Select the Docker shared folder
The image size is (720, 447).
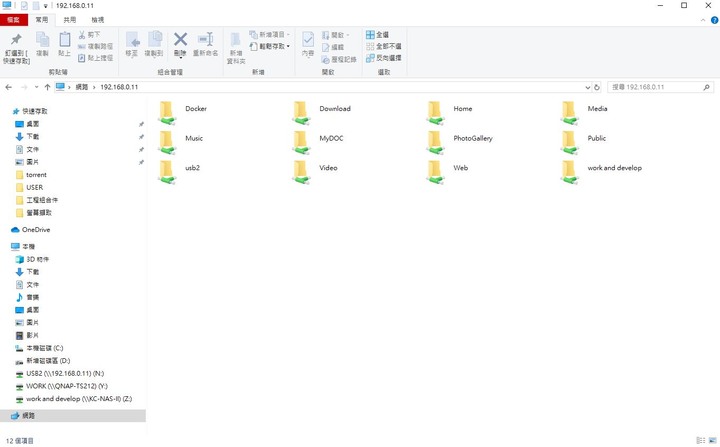[183, 113]
